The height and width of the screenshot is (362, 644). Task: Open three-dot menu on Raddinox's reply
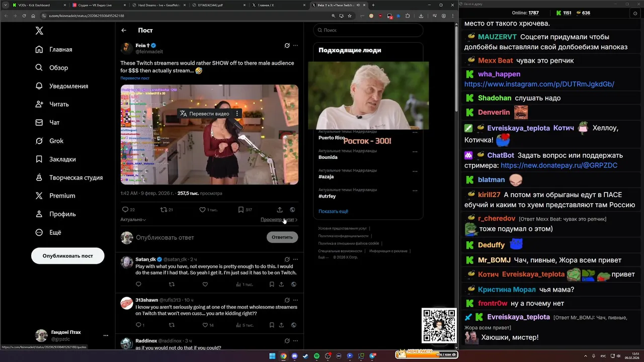pyautogui.click(x=295, y=341)
